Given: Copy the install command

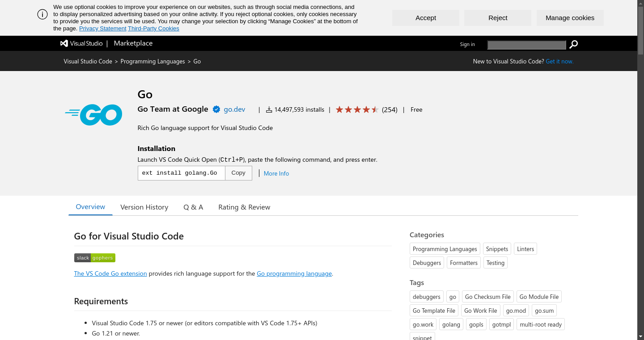Looking at the screenshot, I should 238,173.
